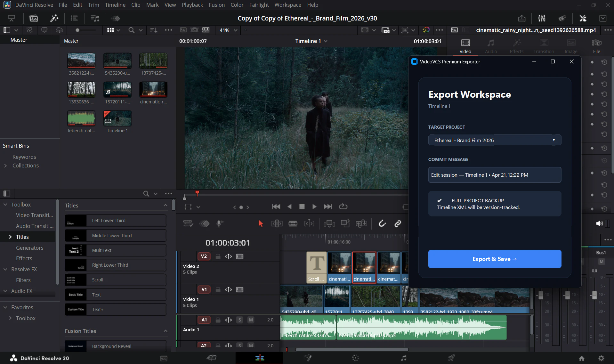The height and width of the screenshot is (364, 614).
Task: Activate the voice-over record microphone tool
Action: click(220, 223)
